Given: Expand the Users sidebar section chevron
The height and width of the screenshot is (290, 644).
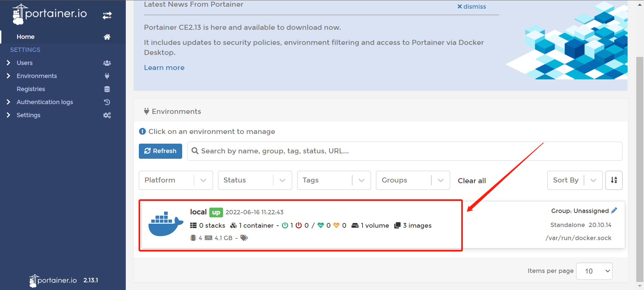Looking at the screenshot, I should pos(8,63).
